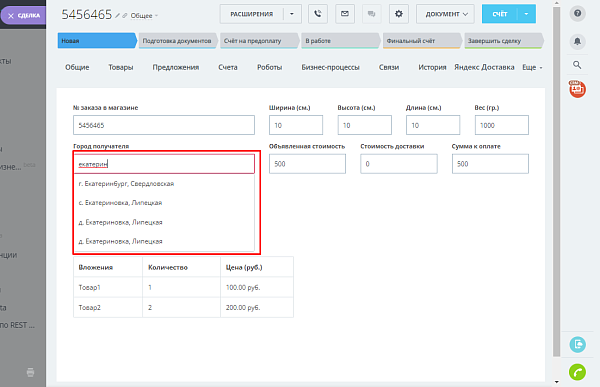
Task: Select the Завершить сделку stage
Action: tap(504, 41)
